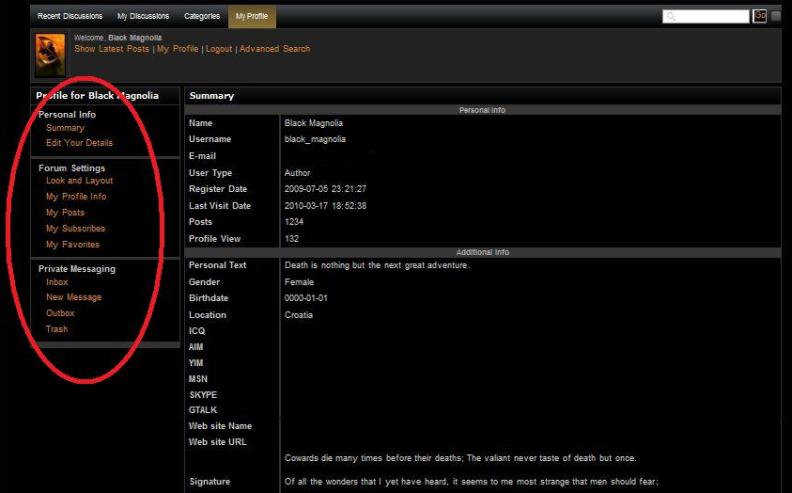Go to My Profile Info in sidebar
The image size is (792, 493).
(76, 197)
